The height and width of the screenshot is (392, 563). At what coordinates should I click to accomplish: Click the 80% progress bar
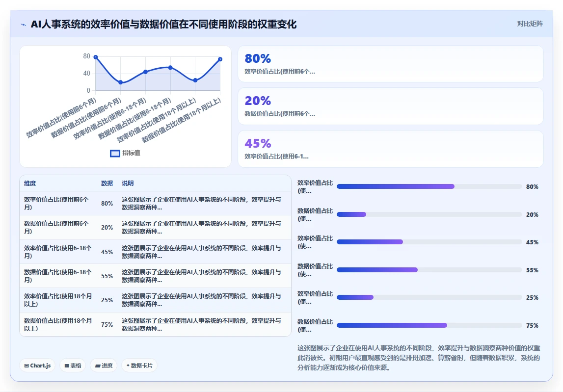pyautogui.click(x=429, y=186)
